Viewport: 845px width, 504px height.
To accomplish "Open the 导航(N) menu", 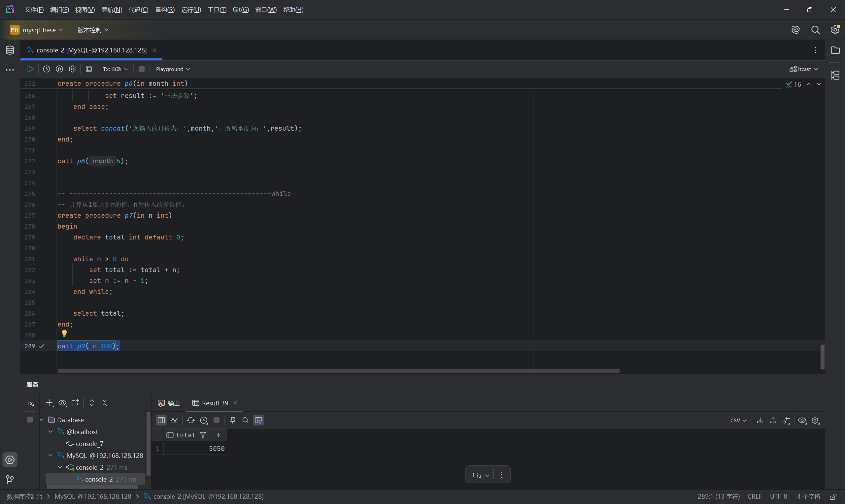I will [112, 10].
